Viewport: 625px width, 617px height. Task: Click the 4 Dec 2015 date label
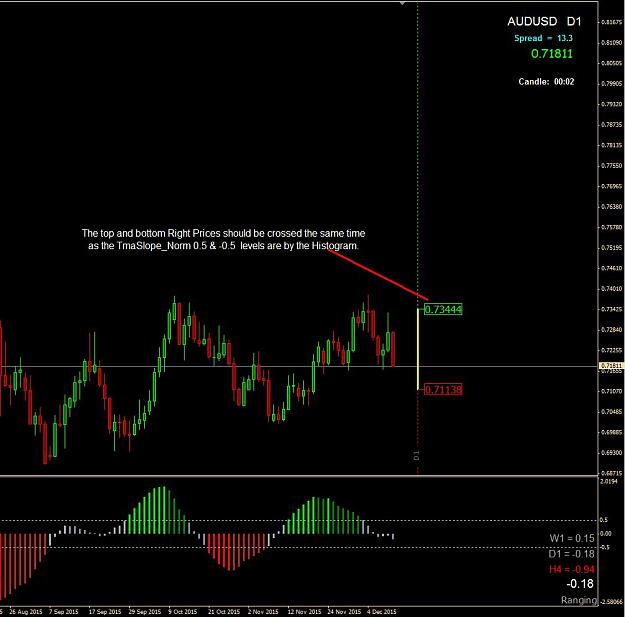tap(382, 612)
